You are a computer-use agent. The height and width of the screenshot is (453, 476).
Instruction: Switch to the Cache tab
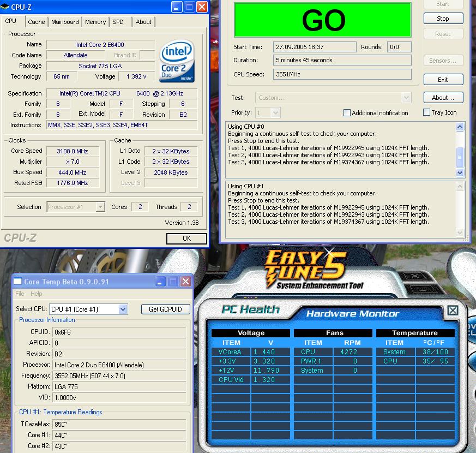tap(36, 22)
